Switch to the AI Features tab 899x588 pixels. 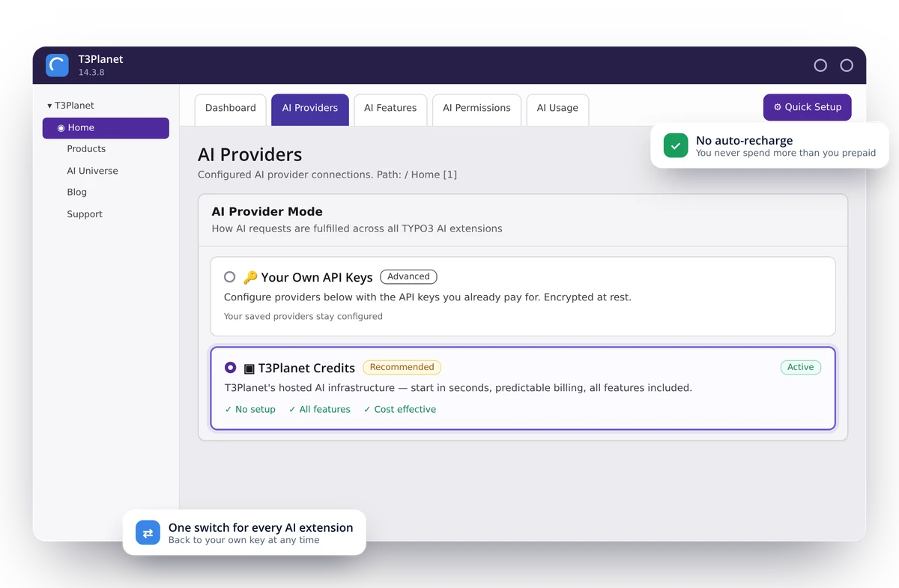pyautogui.click(x=390, y=109)
